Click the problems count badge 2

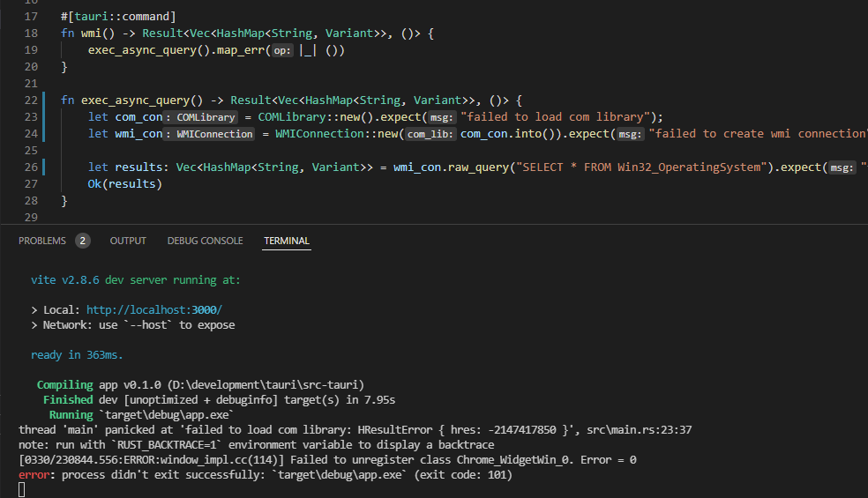click(83, 241)
